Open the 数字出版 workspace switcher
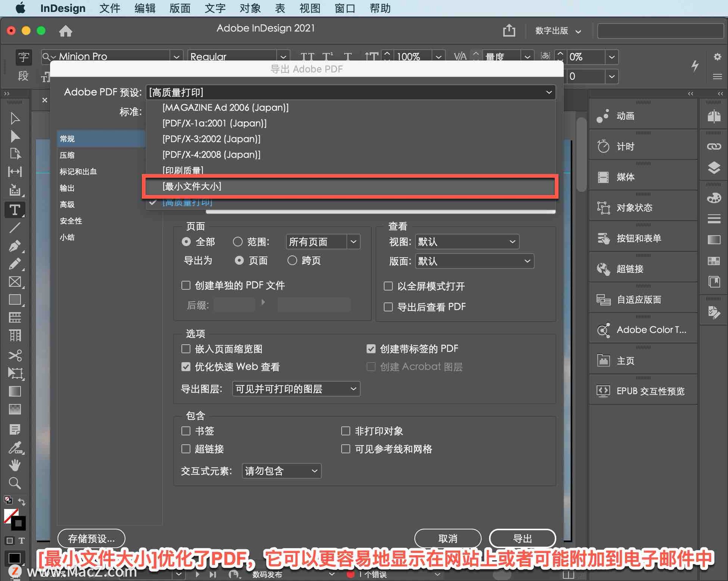Screen dimensions: 728x581 [558, 31]
